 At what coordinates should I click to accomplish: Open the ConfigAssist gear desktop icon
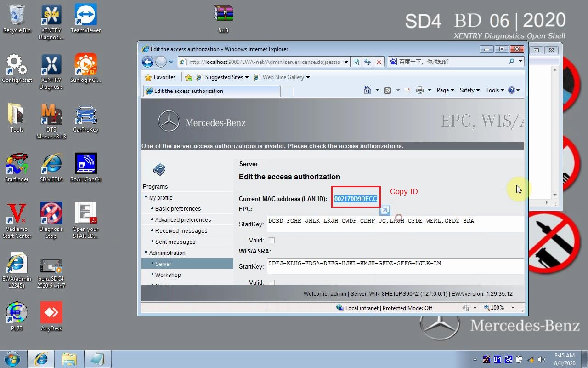[x=17, y=69]
